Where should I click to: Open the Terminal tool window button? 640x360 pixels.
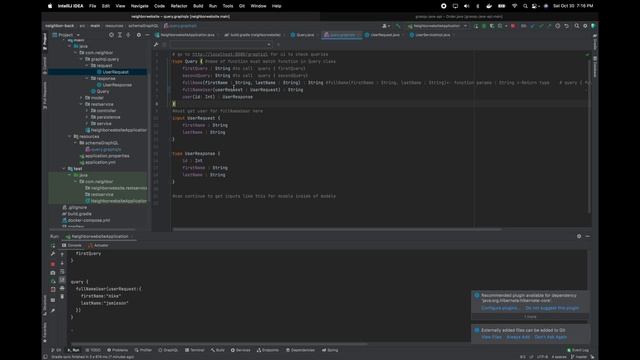click(x=195, y=350)
